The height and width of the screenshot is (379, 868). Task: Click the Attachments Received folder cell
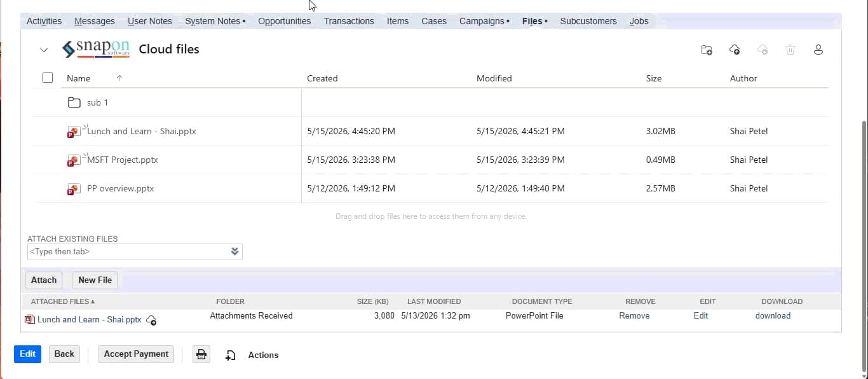[x=251, y=315]
